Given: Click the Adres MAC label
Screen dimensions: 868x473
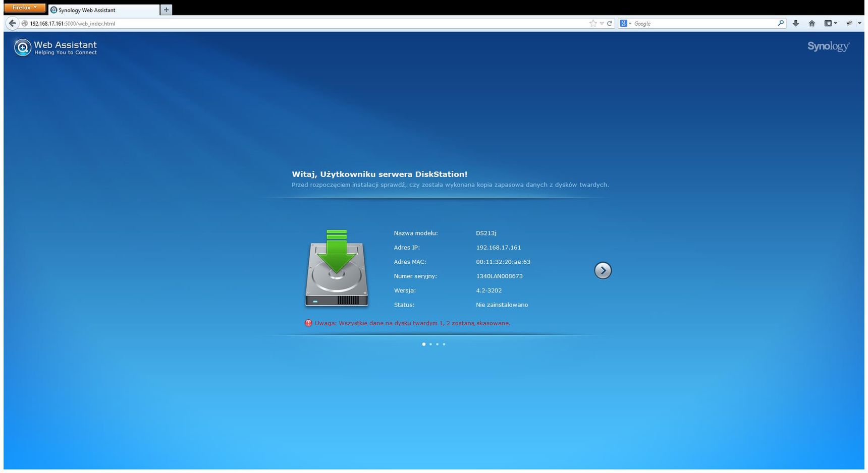Looking at the screenshot, I should [x=410, y=262].
